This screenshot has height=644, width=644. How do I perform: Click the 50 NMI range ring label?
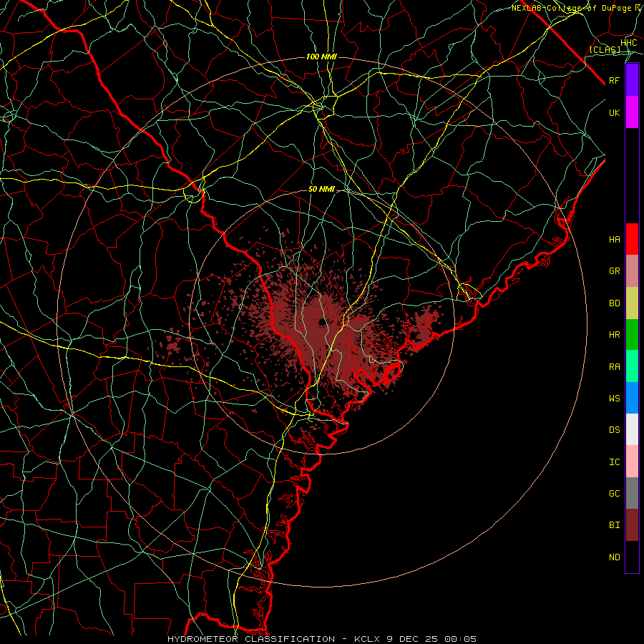[321, 190]
